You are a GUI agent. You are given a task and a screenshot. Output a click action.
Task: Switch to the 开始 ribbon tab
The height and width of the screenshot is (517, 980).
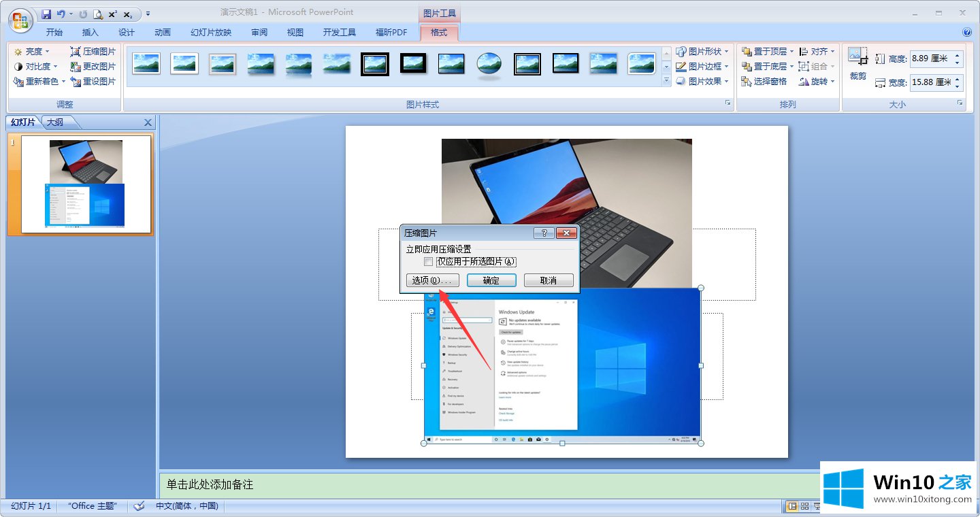point(54,33)
